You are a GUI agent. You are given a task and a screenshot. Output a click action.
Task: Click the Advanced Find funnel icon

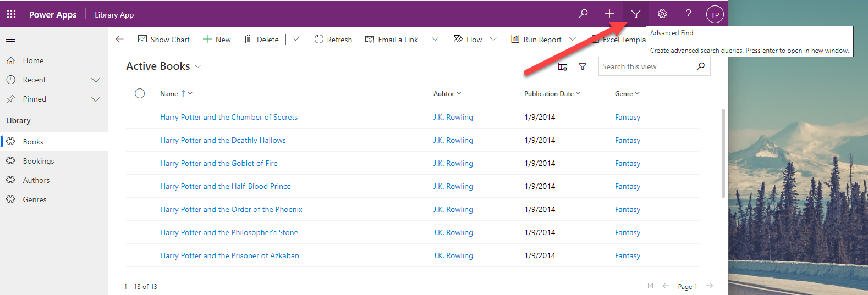tap(636, 14)
